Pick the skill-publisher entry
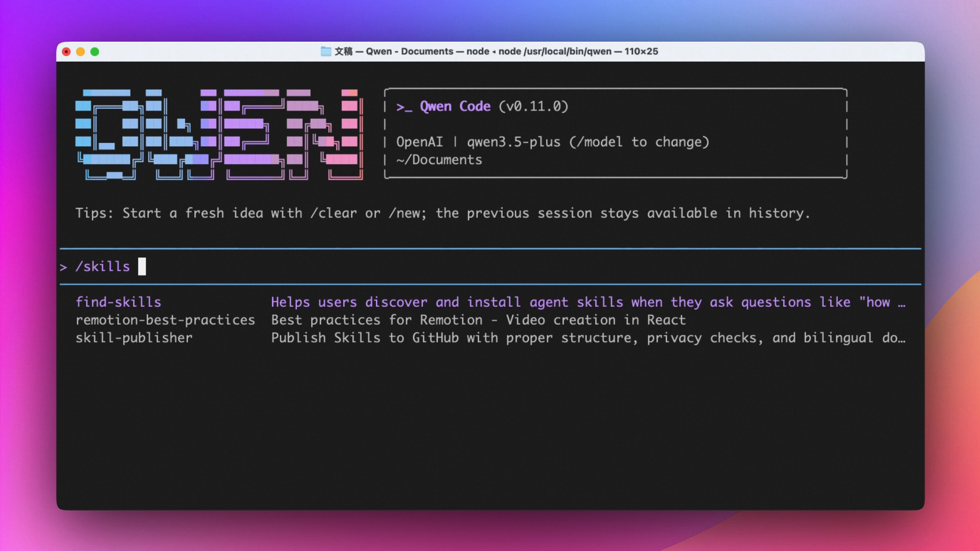 pos(134,338)
